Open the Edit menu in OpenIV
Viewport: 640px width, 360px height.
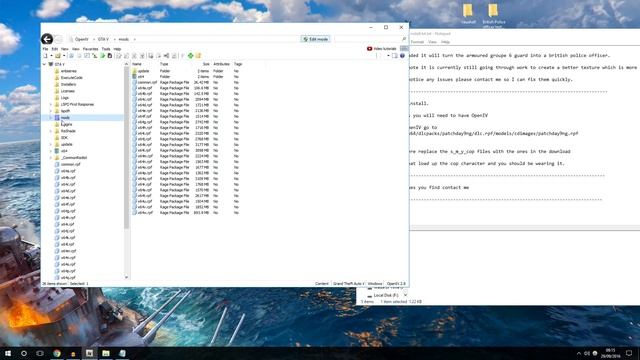(55, 49)
